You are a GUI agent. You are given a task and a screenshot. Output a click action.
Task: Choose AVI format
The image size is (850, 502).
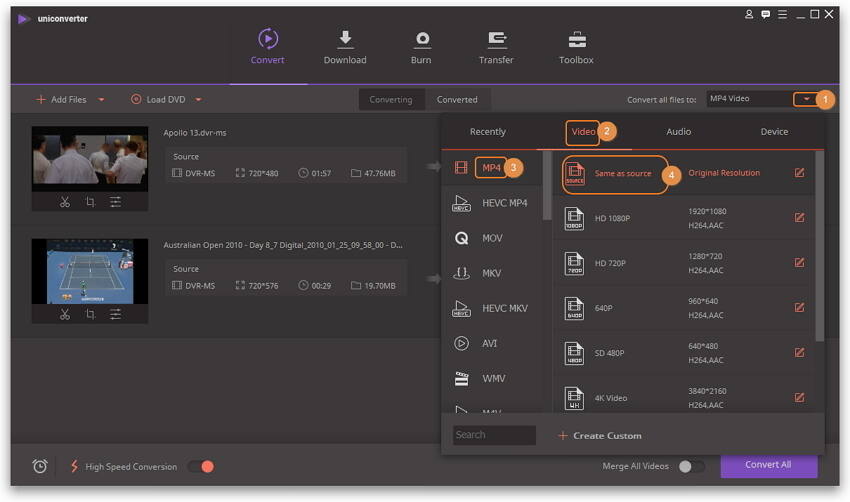(x=492, y=344)
